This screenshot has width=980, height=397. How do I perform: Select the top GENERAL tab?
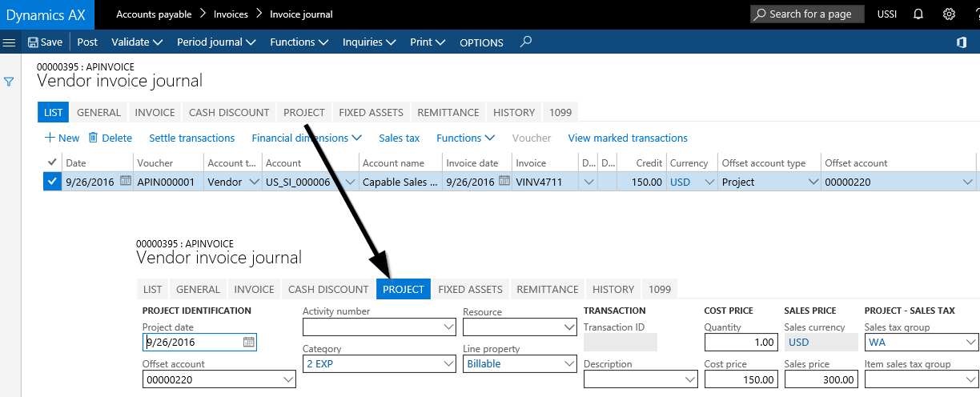(x=98, y=113)
